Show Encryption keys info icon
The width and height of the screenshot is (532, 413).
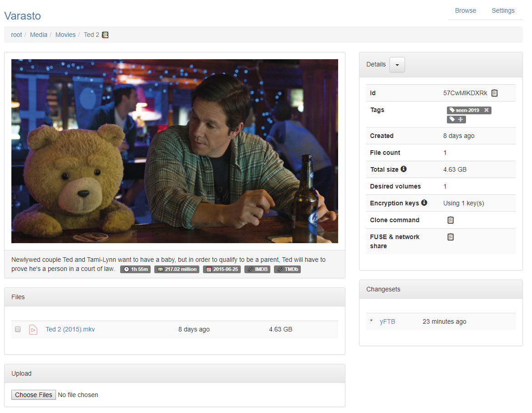(x=424, y=203)
